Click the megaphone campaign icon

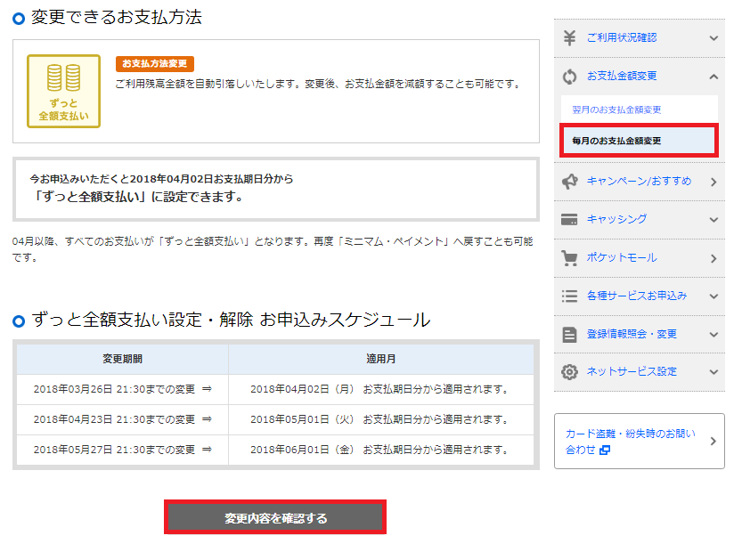pyautogui.click(x=570, y=182)
